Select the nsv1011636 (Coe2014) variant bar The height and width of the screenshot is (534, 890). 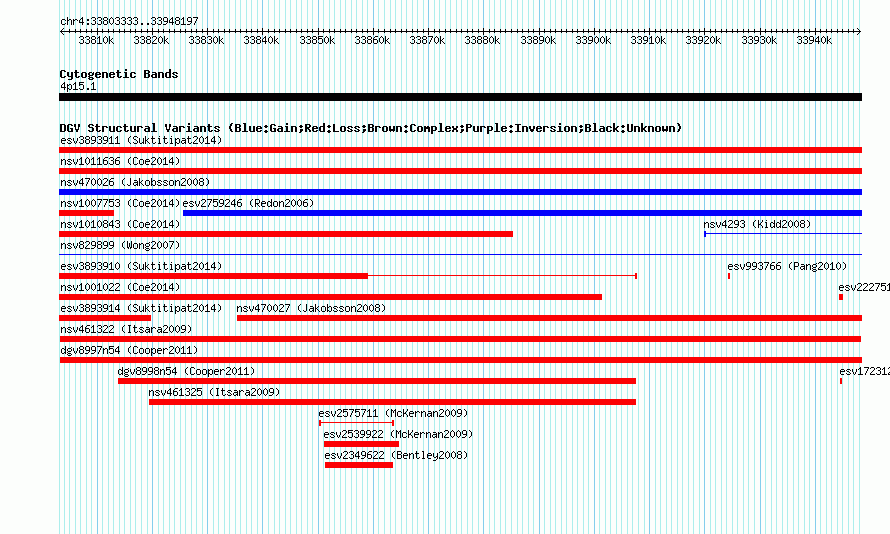(460, 171)
